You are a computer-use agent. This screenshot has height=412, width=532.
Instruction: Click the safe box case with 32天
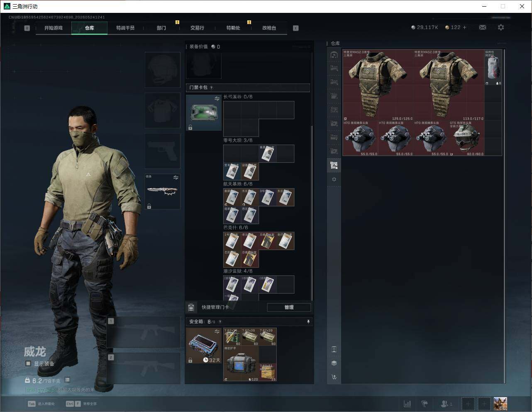[x=204, y=346]
